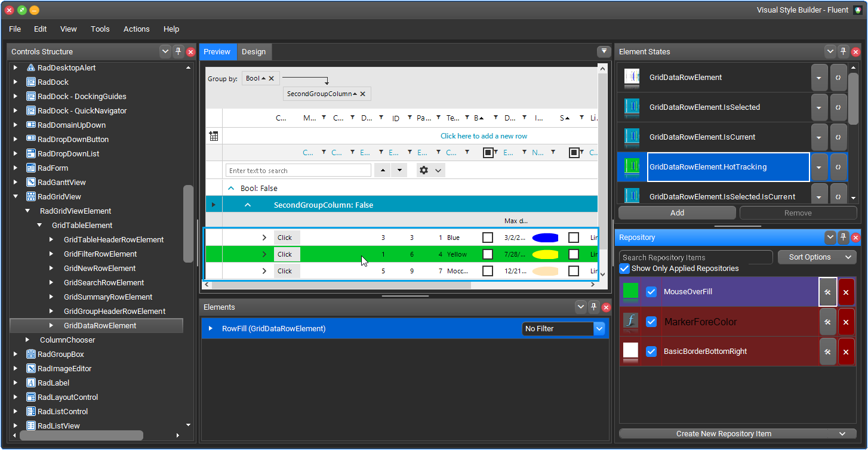Select the RadLabel control icon
The image size is (868, 450).
coord(31,383)
